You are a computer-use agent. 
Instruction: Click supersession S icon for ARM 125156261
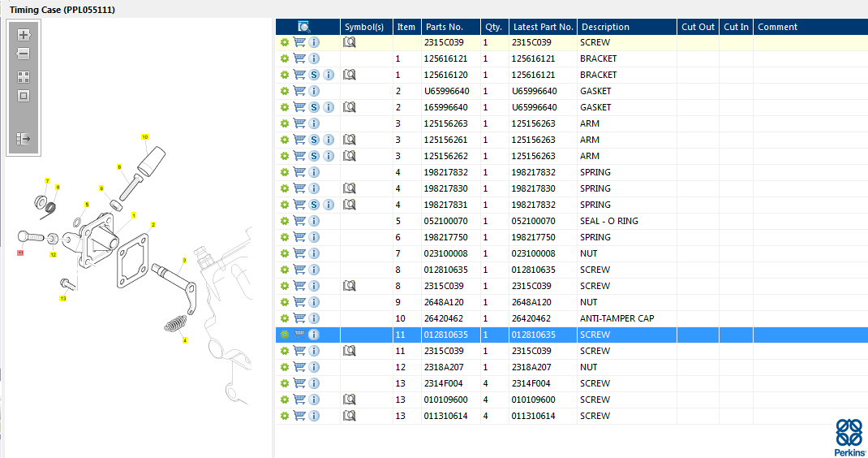[x=314, y=140]
